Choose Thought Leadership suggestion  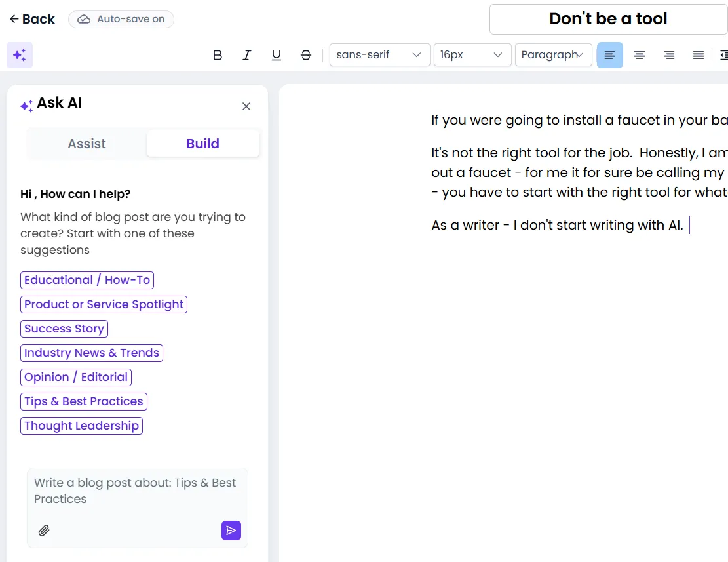pos(82,426)
